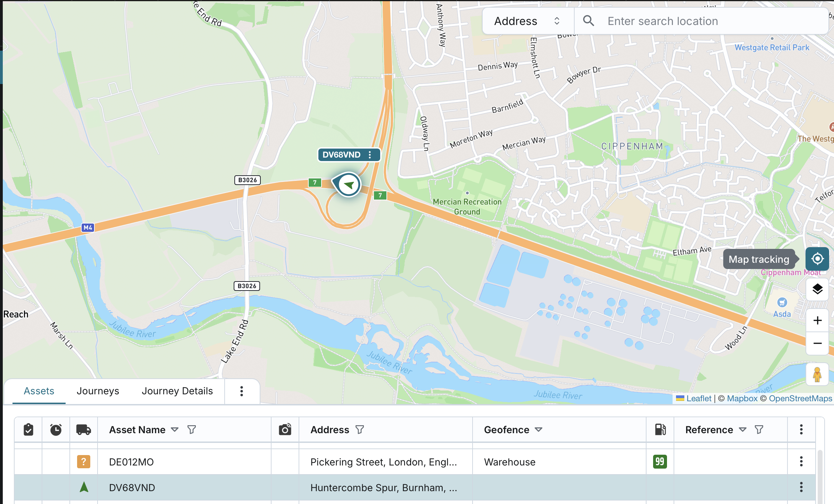
Task: Open the Mapbox attribution link
Action: tap(742, 398)
